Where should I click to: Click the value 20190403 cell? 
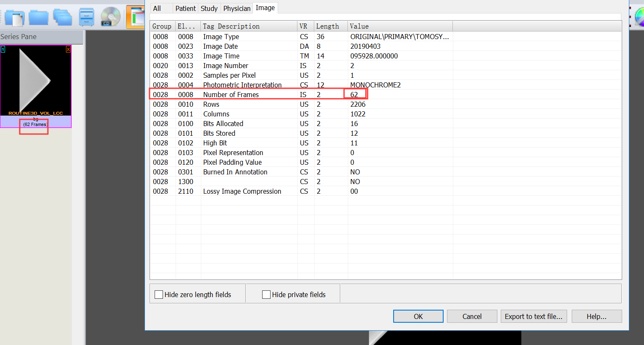[x=365, y=46]
